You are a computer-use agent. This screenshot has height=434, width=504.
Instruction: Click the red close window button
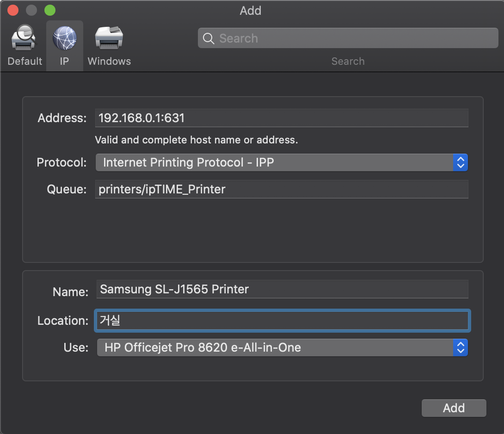(13, 10)
